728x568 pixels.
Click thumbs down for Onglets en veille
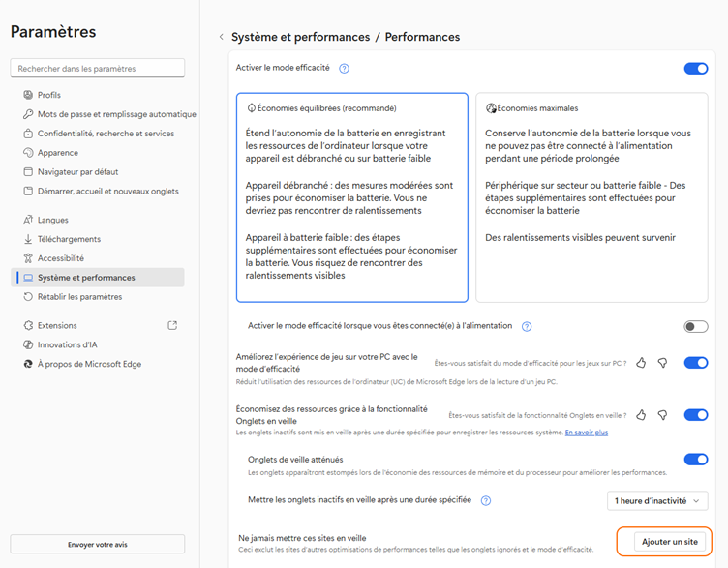(x=662, y=415)
